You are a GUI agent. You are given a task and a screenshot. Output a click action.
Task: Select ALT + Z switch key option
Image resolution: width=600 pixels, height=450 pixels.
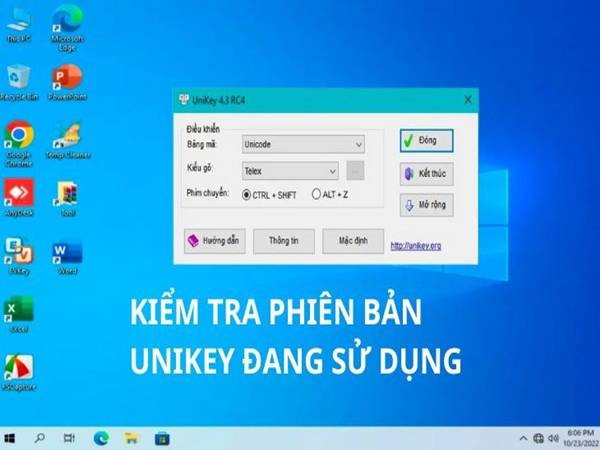(330, 194)
